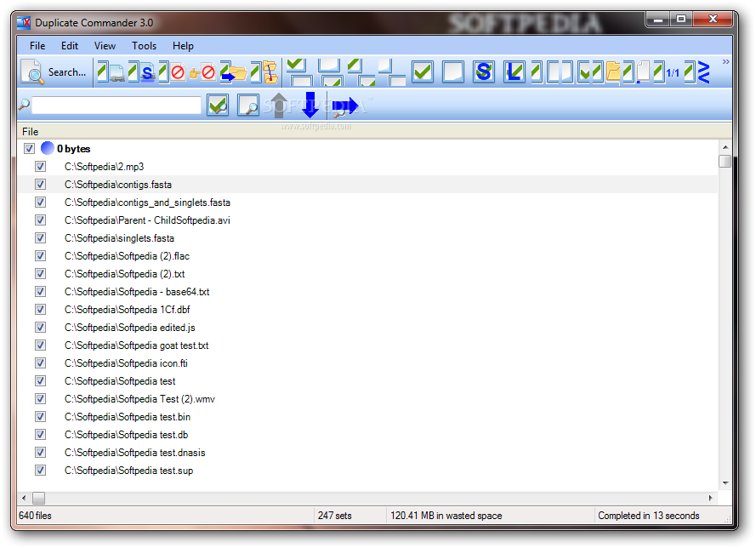756x548 pixels.
Task: Click the blue right arrow with magnifier
Action: point(345,106)
